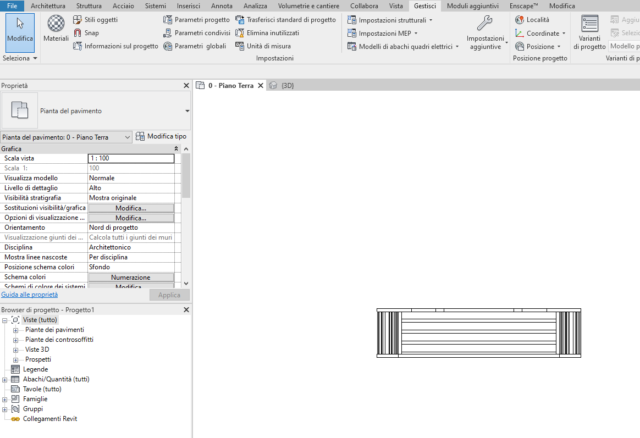Click the Schema colori Numerazione button
The width and height of the screenshot is (640, 438).
tap(131, 278)
